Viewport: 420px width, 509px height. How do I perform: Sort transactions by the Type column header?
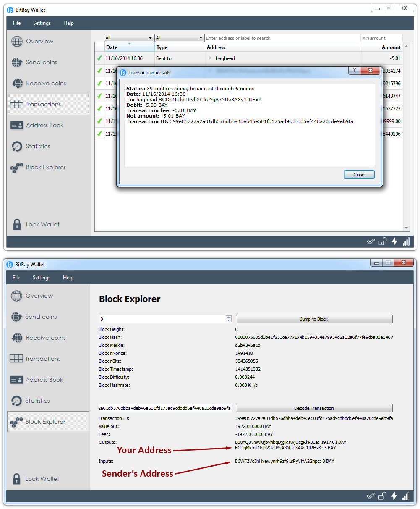(180, 47)
